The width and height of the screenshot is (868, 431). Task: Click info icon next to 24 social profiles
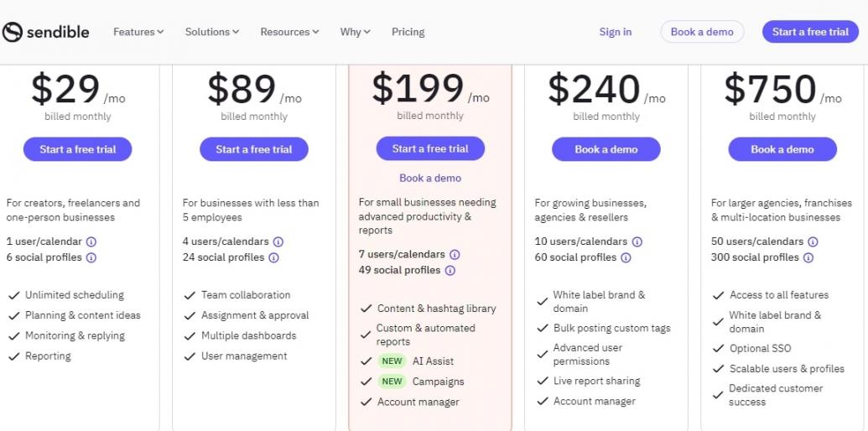(273, 257)
